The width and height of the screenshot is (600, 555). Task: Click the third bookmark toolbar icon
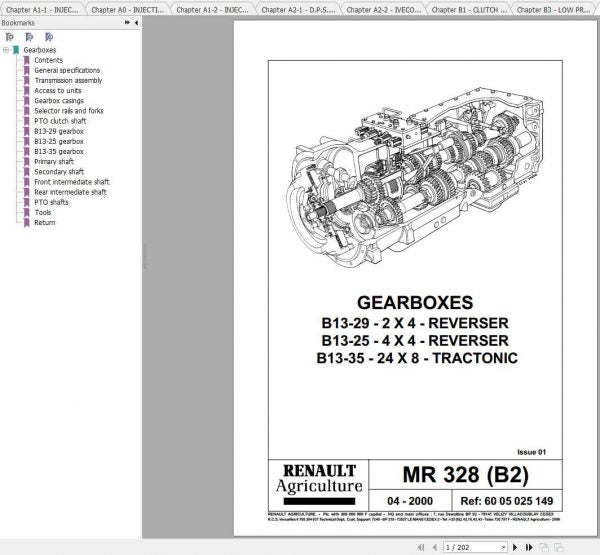coord(48,35)
